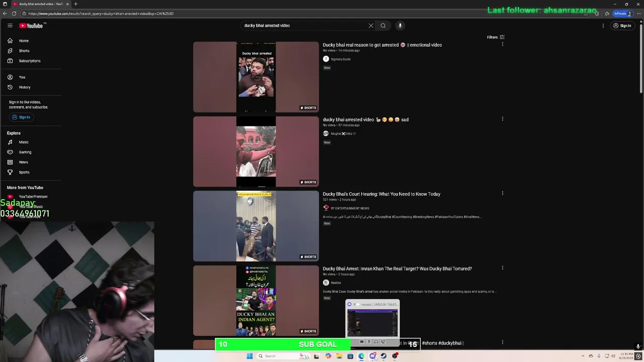Click the Raabta channel avatar
The image size is (644, 362).
tap(326, 283)
